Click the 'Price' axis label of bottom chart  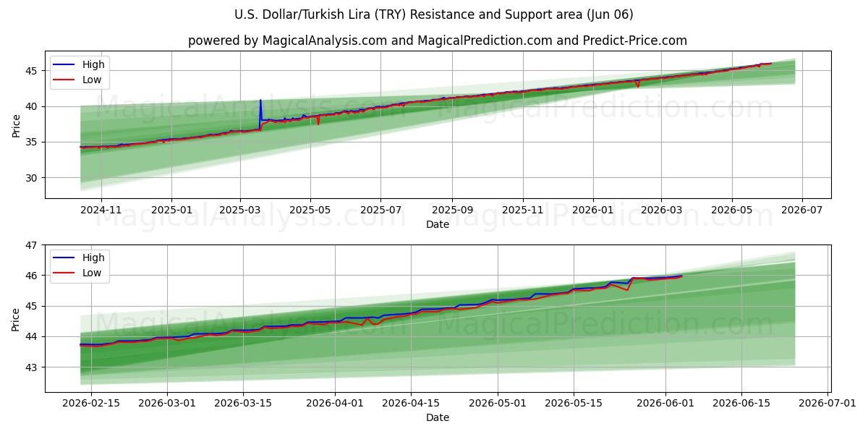point(16,318)
